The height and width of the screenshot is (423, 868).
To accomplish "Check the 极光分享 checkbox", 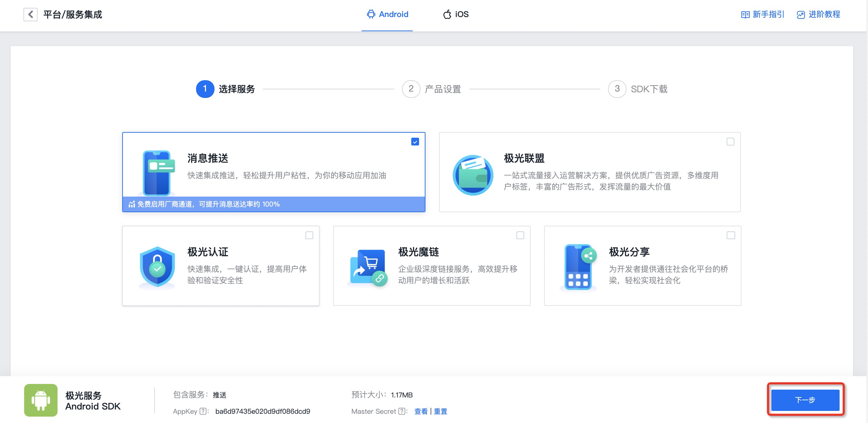I will [x=731, y=235].
